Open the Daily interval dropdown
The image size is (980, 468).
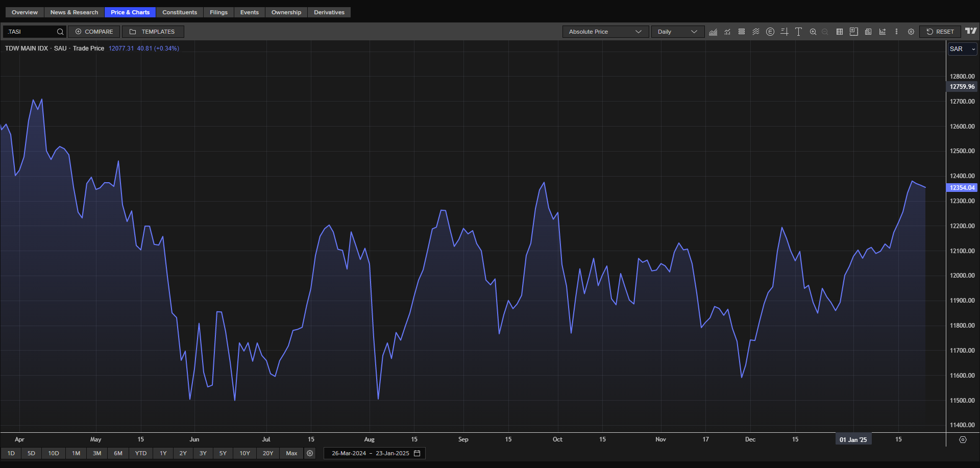pyautogui.click(x=677, y=32)
